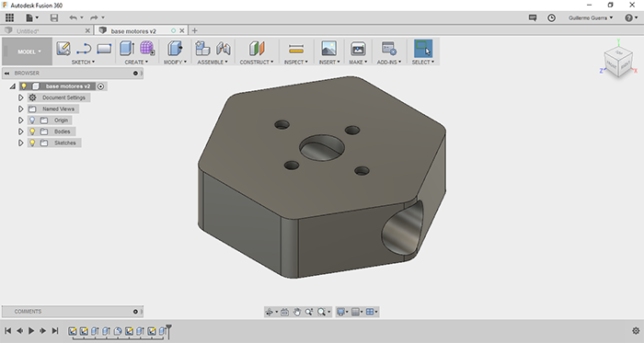Click the Save disk icon

point(54,17)
